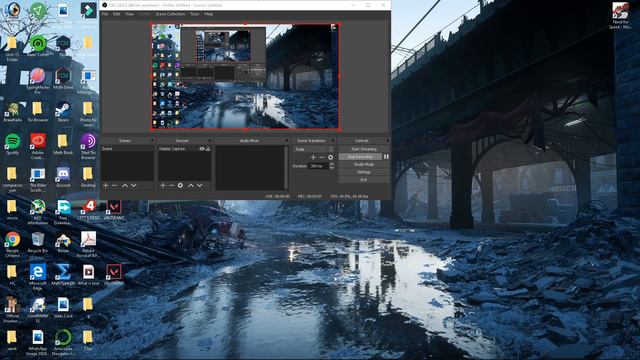Click the OBS preview canvas
Viewport: 640px width, 360px height.
point(245,77)
